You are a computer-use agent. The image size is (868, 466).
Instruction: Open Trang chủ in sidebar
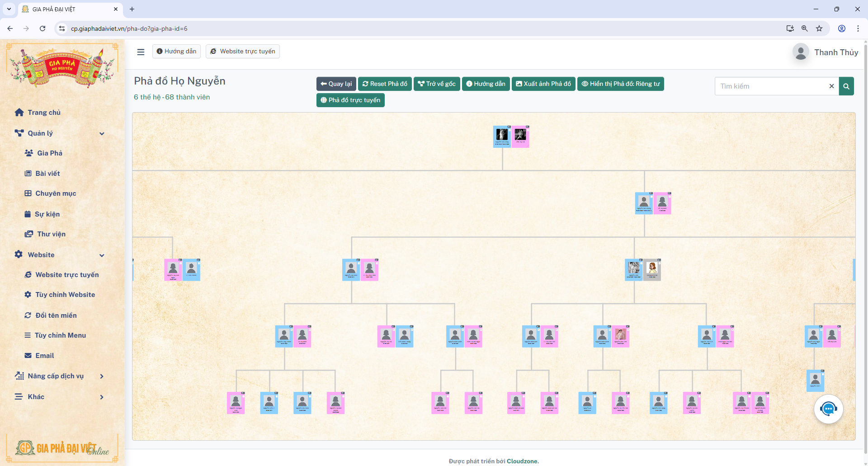44,113
